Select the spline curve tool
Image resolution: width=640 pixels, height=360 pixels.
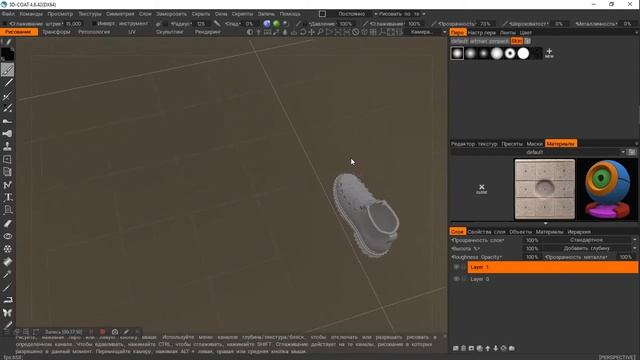click(7, 185)
